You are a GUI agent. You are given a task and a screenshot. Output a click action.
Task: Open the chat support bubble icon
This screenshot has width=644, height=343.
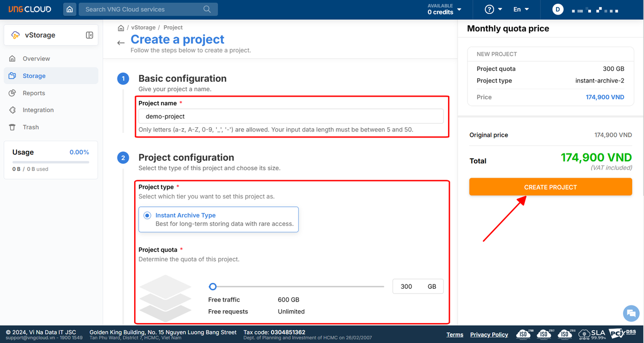pos(629,313)
